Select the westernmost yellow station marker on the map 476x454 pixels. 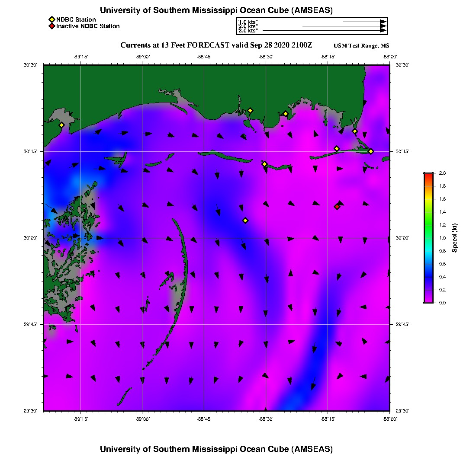click(x=61, y=125)
